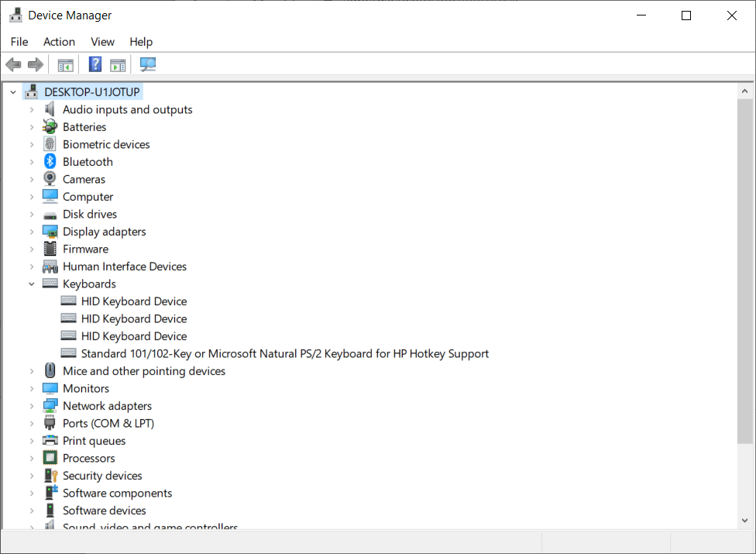Expand the Bluetooth category
The image size is (756, 554).
[31, 161]
